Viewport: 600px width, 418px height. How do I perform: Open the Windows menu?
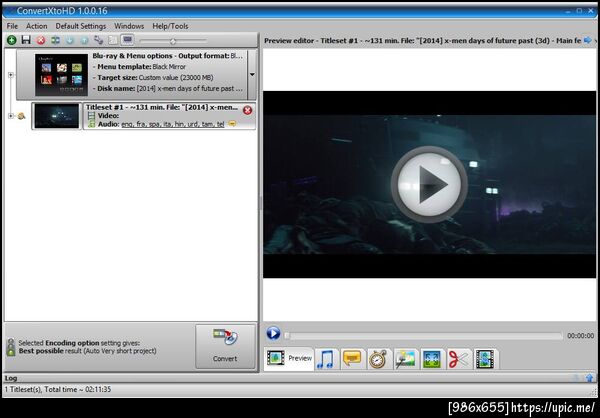(129, 26)
